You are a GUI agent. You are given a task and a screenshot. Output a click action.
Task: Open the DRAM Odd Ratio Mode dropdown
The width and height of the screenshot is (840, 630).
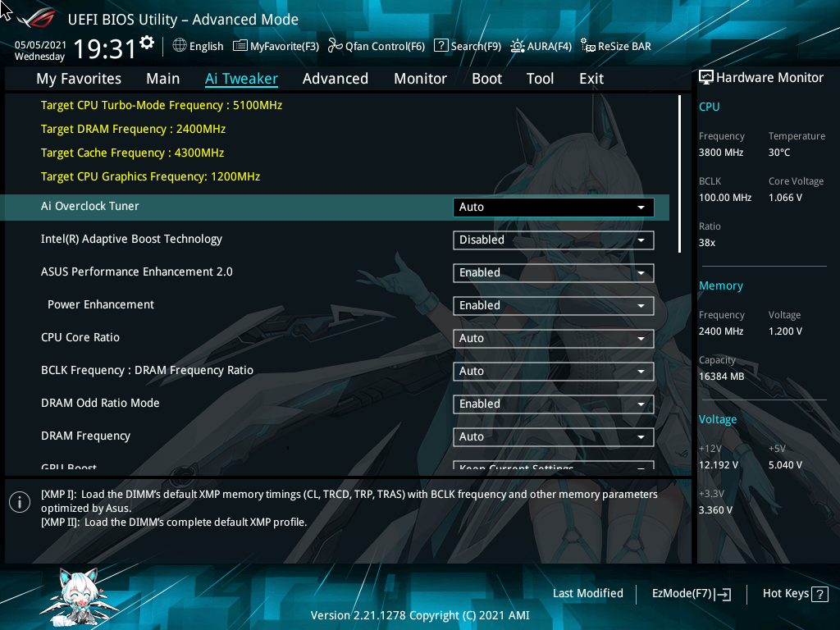click(554, 404)
